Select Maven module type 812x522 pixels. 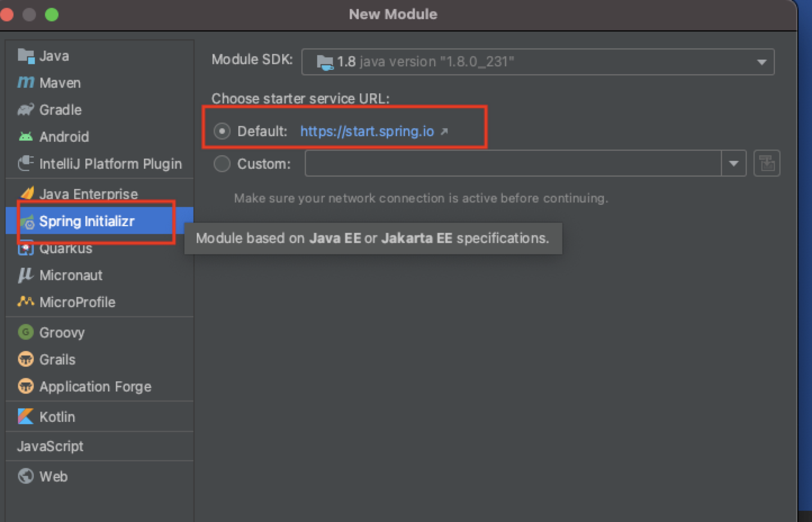(x=100, y=83)
